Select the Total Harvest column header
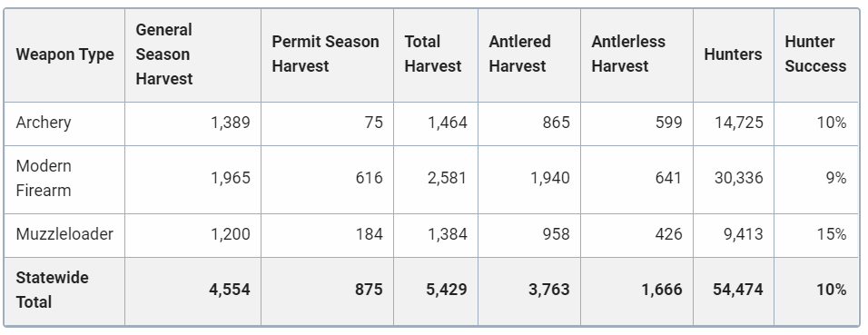The image size is (868, 335). 433,54
